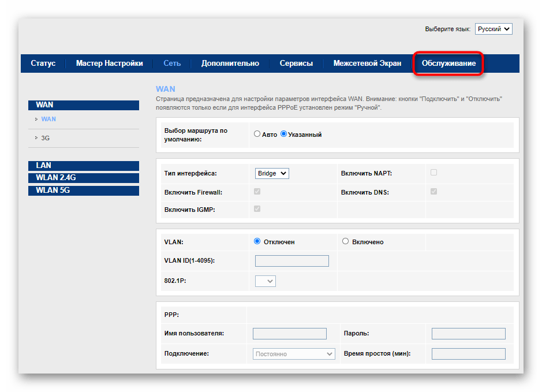Open Мастер Настройки menu item
This screenshot has width=542, height=392.
[x=109, y=64]
